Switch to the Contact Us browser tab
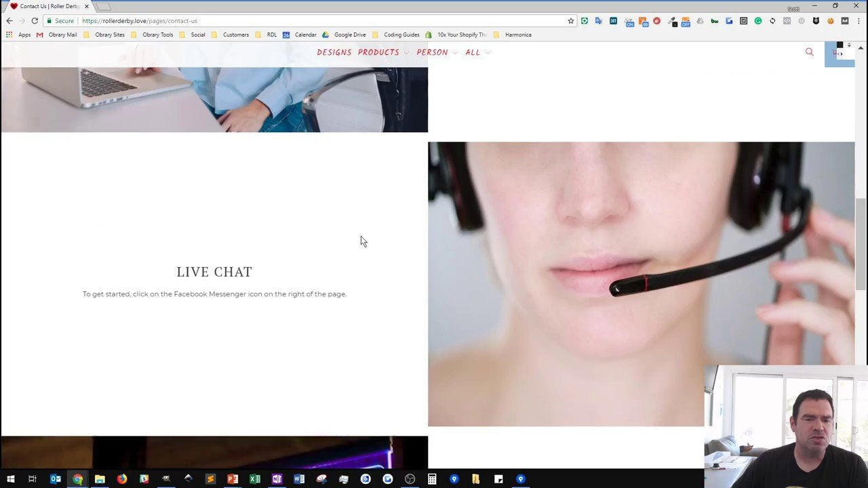Image resolution: width=868 pixels, height=488 pixels. point(44,5)
